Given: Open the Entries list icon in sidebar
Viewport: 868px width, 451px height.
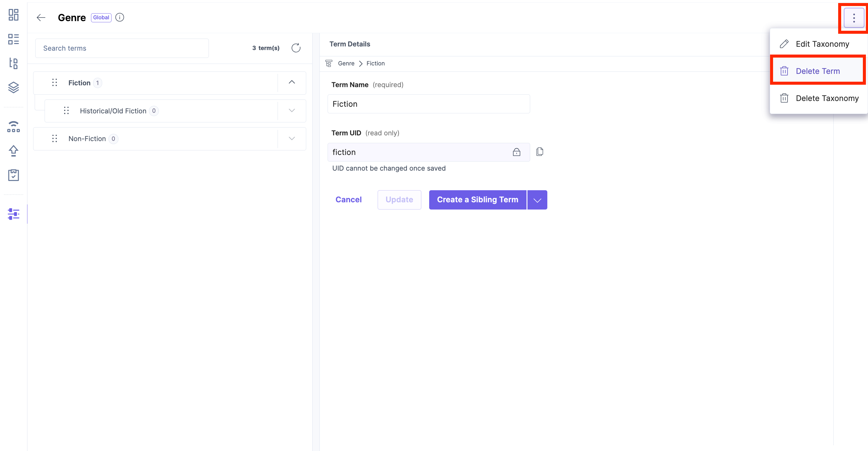Looking at the screenshot, I should [14, 39].
